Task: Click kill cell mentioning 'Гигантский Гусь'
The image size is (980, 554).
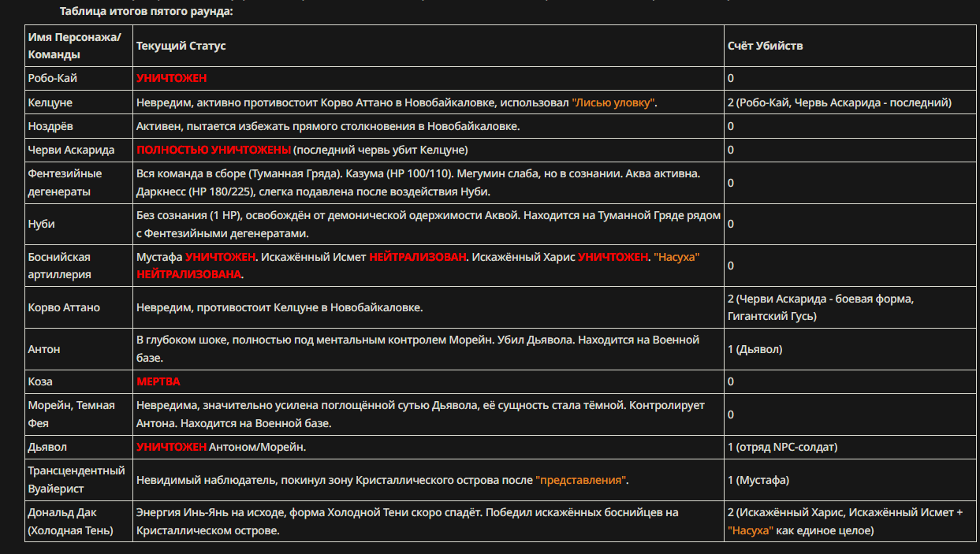Action: pos(850,307)
